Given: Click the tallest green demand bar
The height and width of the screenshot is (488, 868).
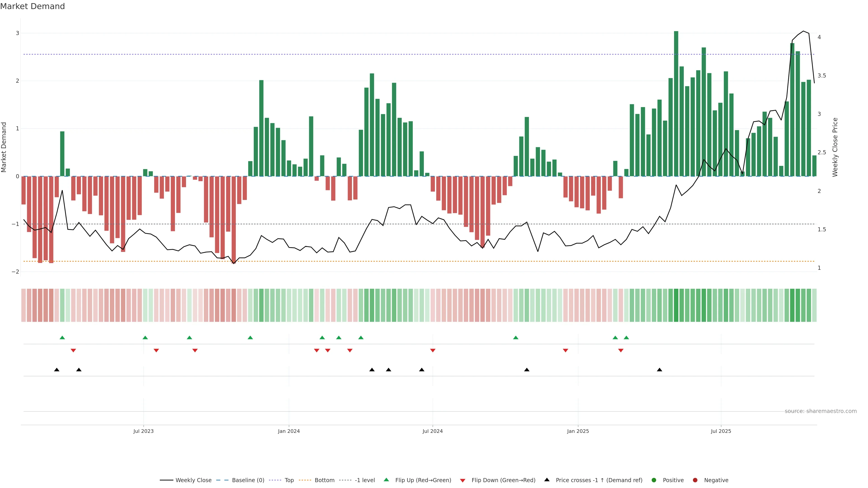Looking at the screenshot, I should [676, 101].
